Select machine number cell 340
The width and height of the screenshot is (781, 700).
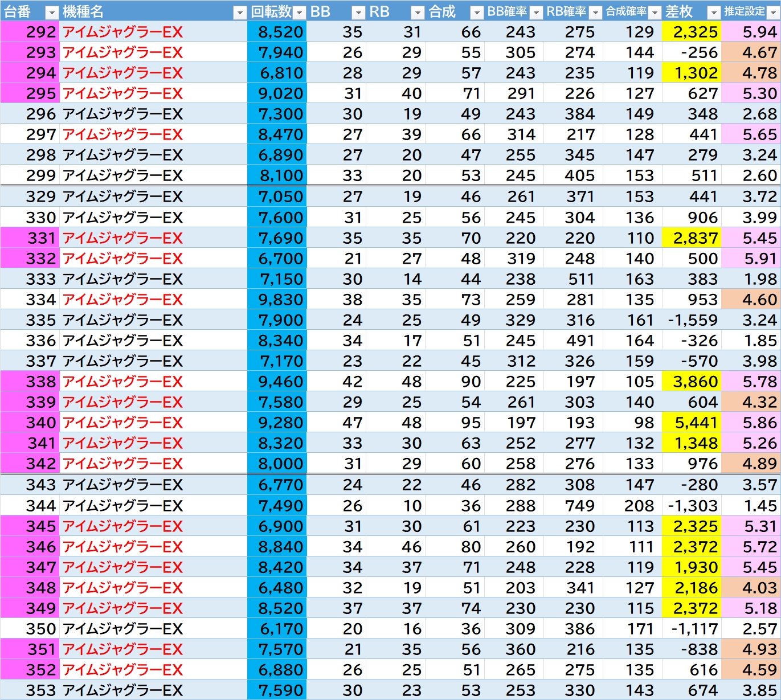pyautogui.click(x=30, y=423)
